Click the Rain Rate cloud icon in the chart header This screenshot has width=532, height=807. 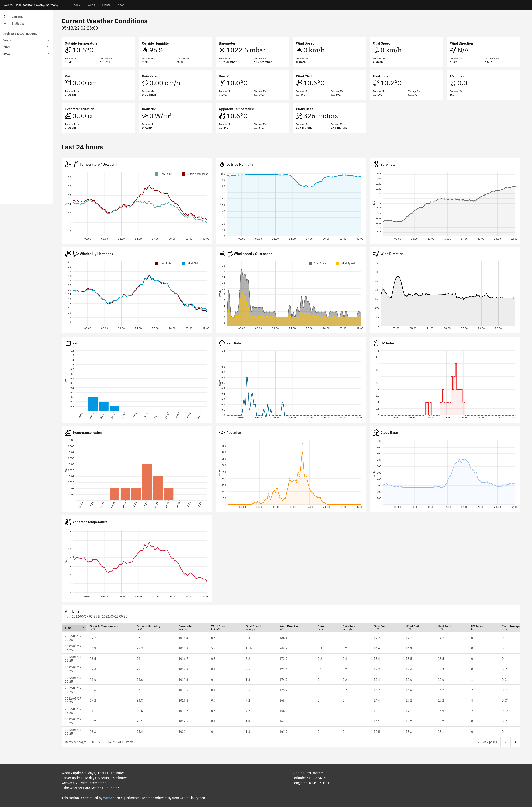(222, 343)
